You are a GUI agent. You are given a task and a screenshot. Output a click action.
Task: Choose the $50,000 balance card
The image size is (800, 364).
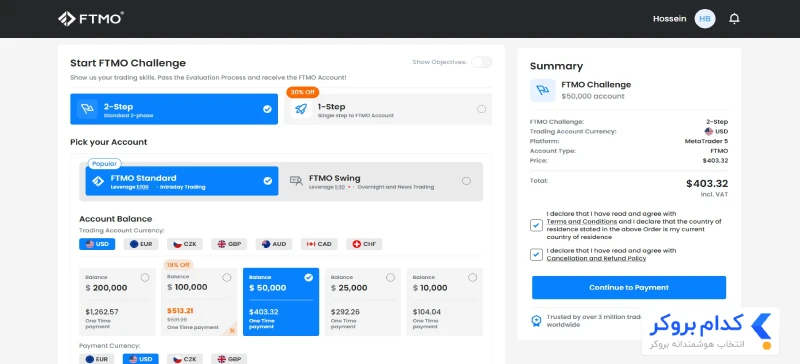tap(281, 302)
